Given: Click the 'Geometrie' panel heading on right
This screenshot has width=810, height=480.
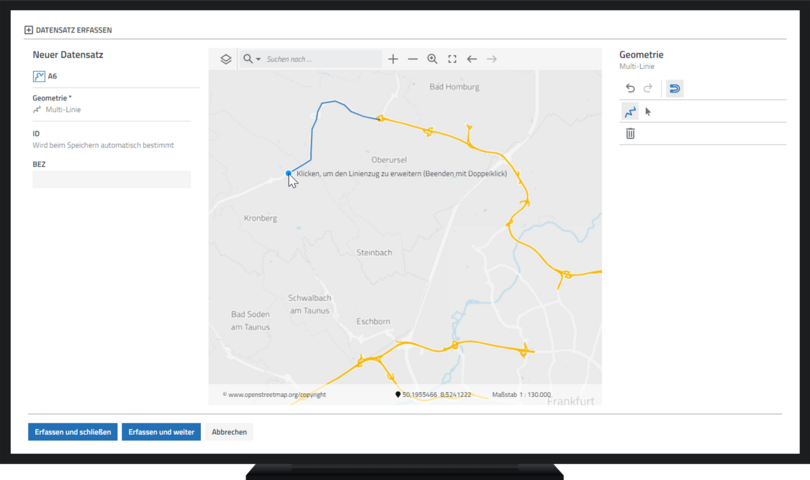Looking at the screenshot, I should (x=641, y=55).
